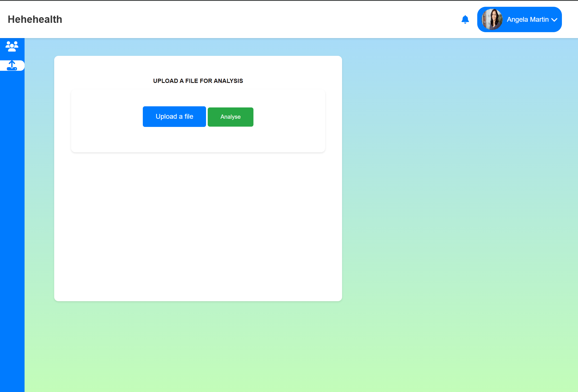Click the white highlight pill around the upload icon
The width and height of the screenshot is (578, 392).
21,65
